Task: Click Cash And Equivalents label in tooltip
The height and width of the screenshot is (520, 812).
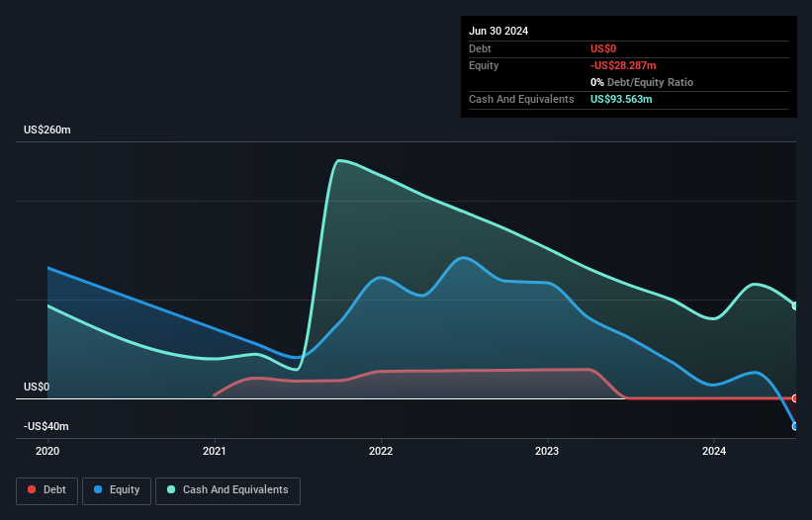Action: pos(521,99)
